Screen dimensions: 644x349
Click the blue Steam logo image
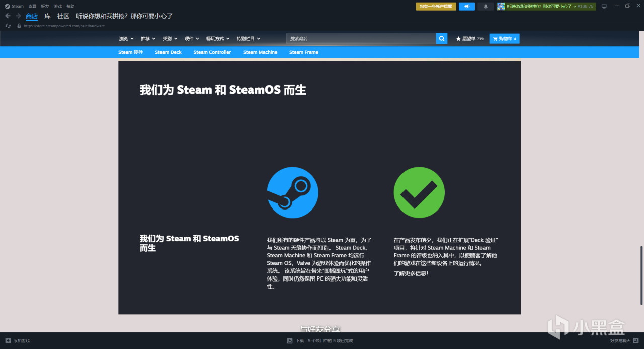[x=292, y=192]
